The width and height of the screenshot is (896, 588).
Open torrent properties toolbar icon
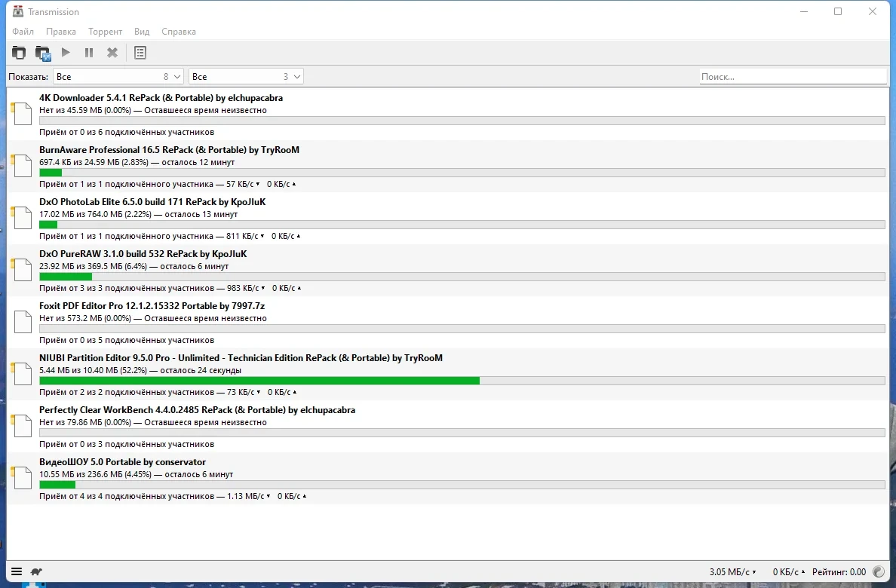[x=140, y=53]
